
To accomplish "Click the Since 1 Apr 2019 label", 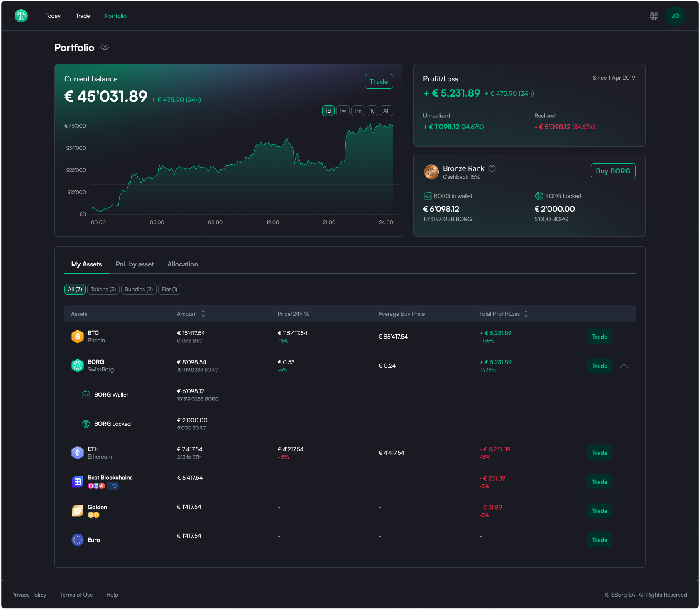I will (x=614, y=78).
